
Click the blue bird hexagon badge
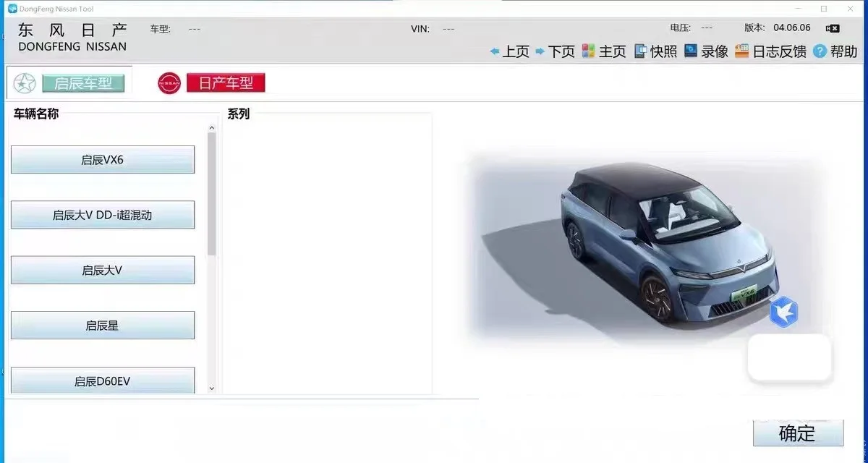pyautogui.click(x=783, y=312)
